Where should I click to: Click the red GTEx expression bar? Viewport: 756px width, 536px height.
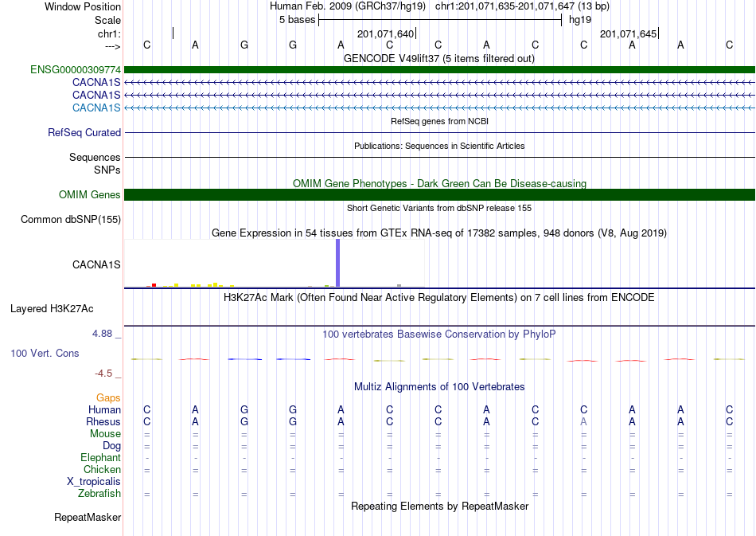(154, 285)
